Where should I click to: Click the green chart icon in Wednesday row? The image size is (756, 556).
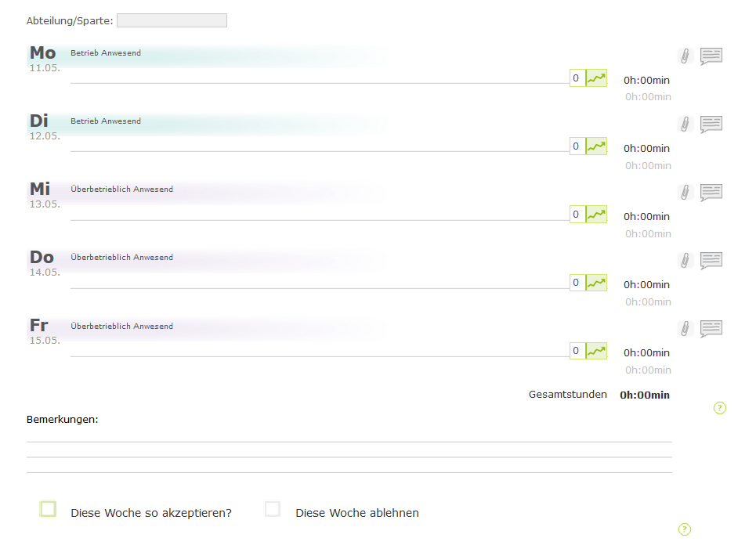click(x=596, y=215)
